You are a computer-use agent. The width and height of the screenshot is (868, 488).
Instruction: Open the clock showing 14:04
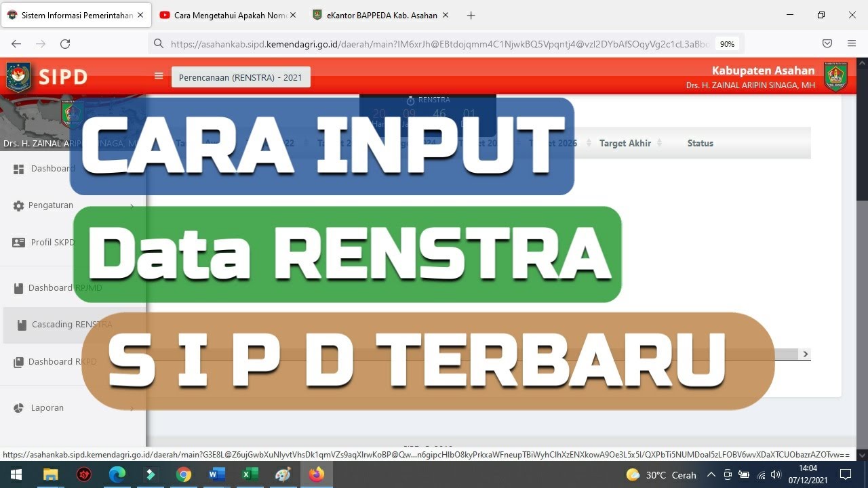pos(808,474)
